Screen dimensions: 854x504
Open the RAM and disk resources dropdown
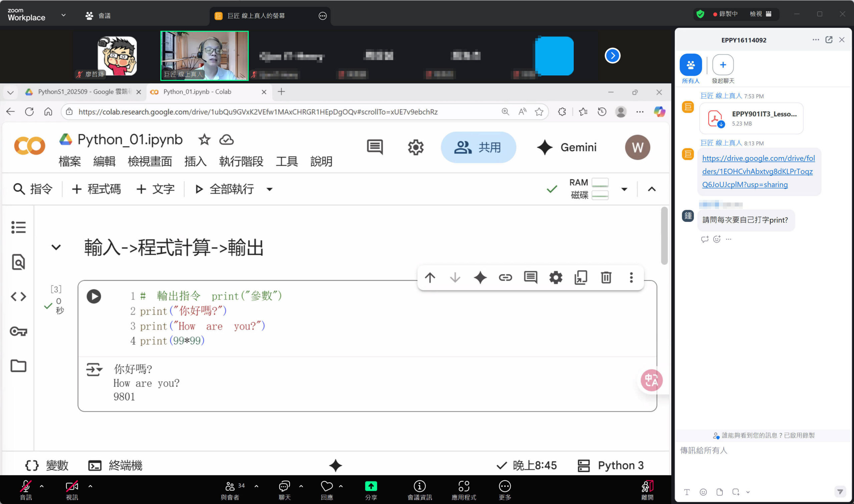tap(624, 189)
